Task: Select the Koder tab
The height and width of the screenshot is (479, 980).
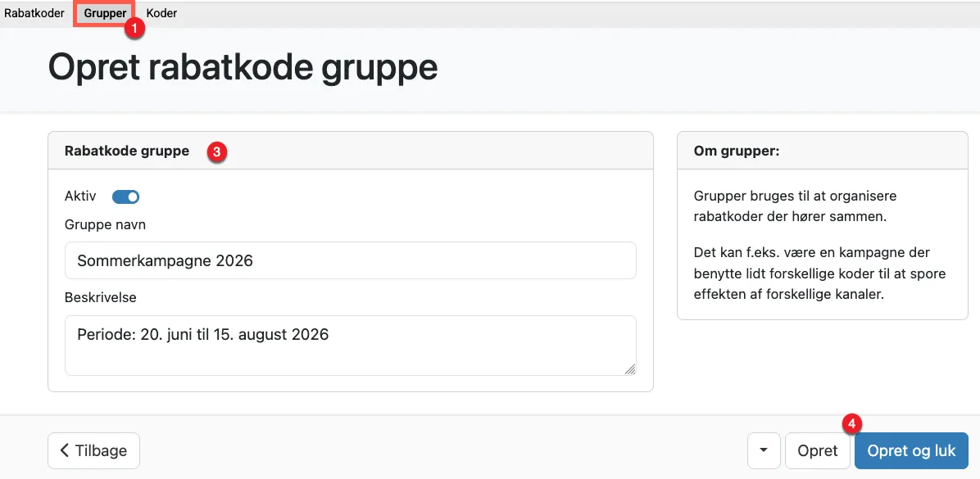Action: point(161,12)
